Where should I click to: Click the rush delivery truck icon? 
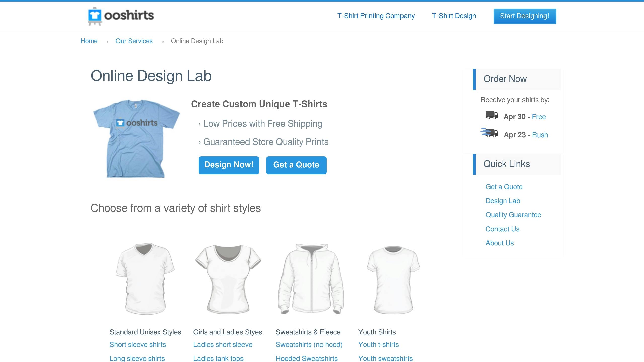click(x=489, y=132)
